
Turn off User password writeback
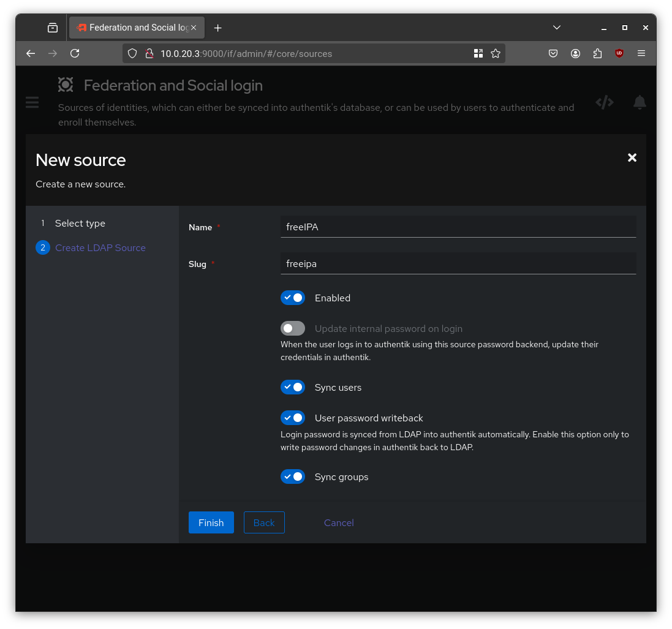click(x=293, y=418)
